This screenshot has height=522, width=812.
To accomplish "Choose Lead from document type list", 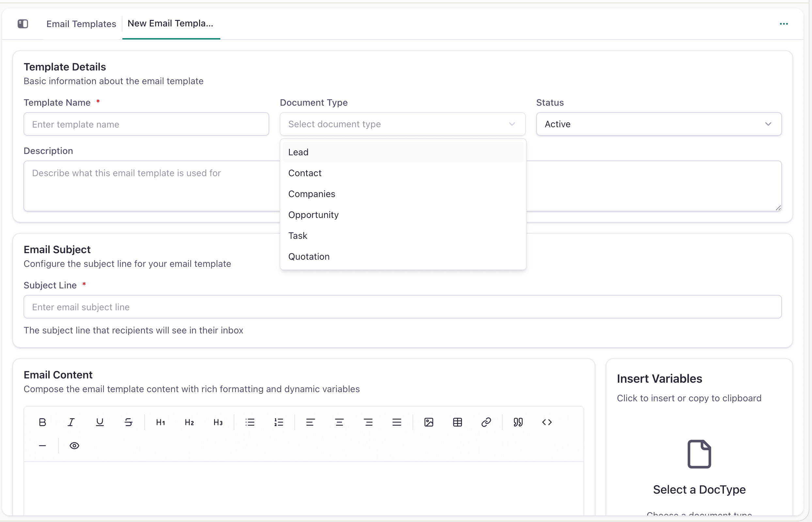I will tap(403, 152).
